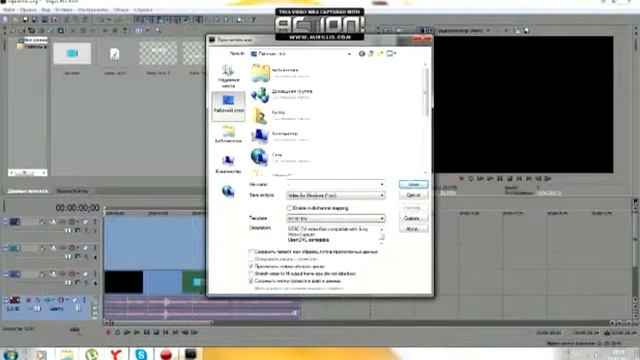Toggle loop playback in timeline transport

pyautogui.click(x=118, y=333)
